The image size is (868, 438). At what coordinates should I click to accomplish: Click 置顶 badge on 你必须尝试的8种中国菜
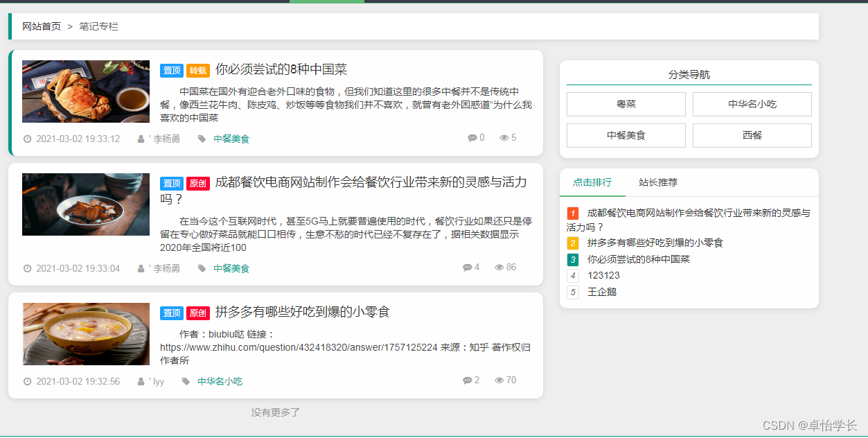tap(172, 71)
